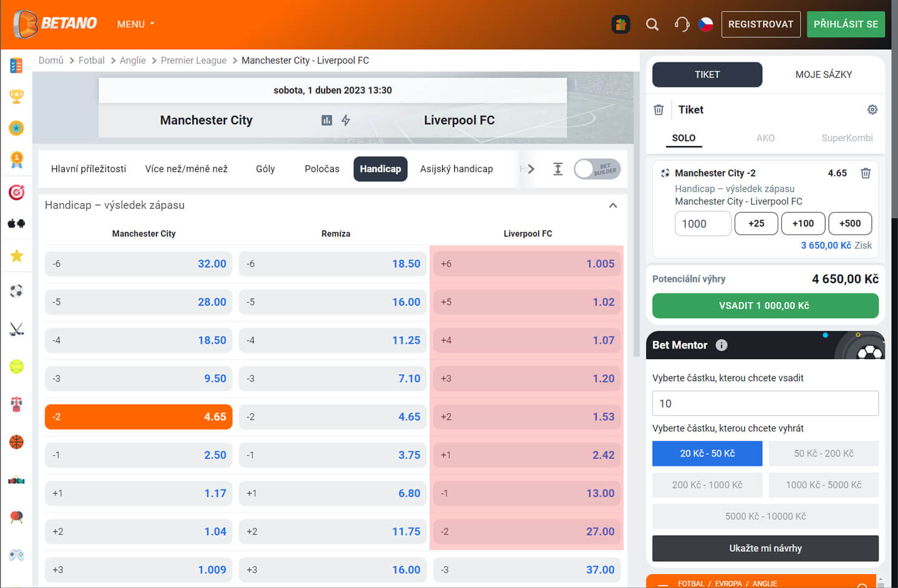Select the basketball sport icon

click(x=16, y=442)
